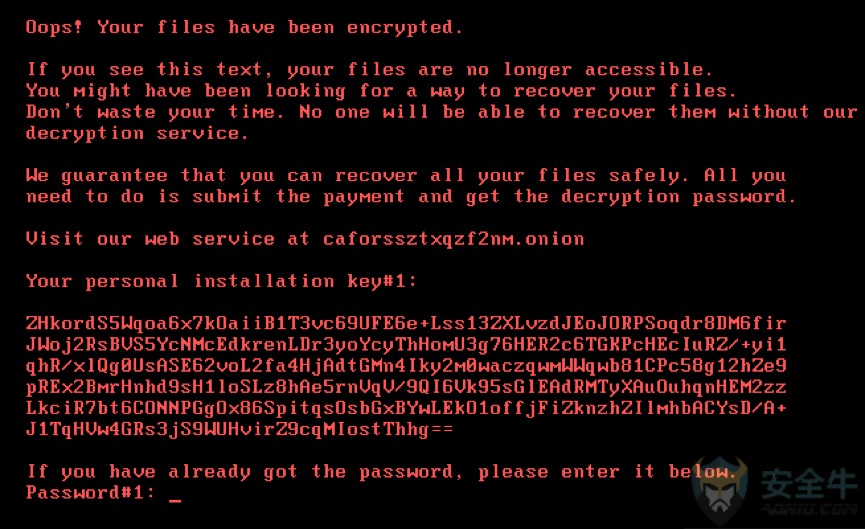This screenshot has height=529, width=865.
Task: Click the "Password#1:" prompt label
Action: tap(91, 492)
